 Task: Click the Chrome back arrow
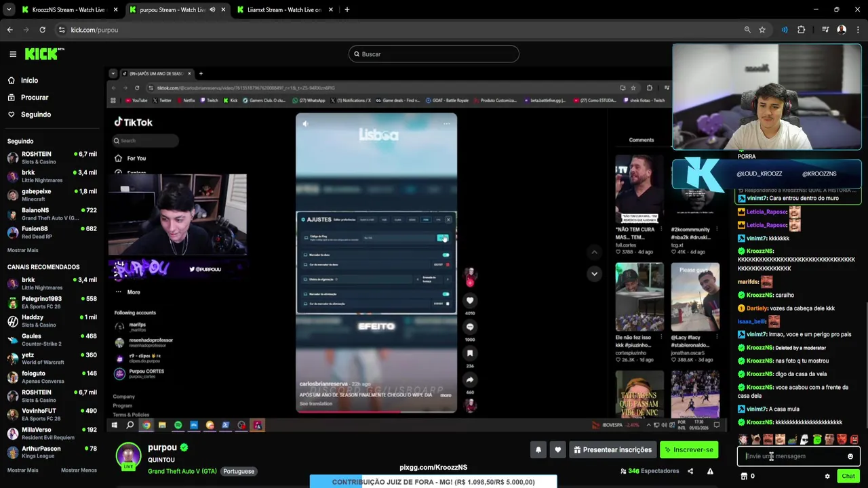tap(10, 30)
